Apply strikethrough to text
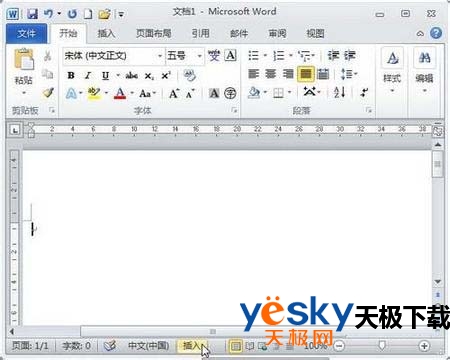This screenshot has width=450, height=360. pyautogui.click(x=132, y=76)
